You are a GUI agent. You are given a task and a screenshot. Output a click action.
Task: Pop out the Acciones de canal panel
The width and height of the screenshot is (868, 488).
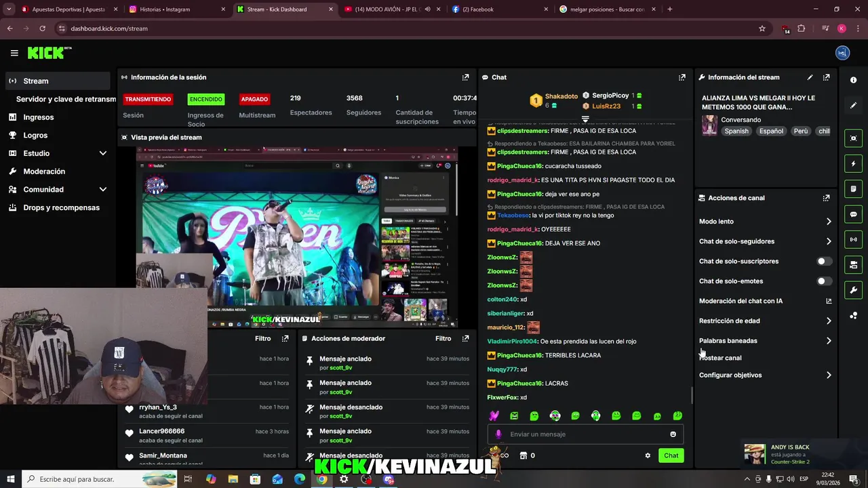(x=826, y=198)
